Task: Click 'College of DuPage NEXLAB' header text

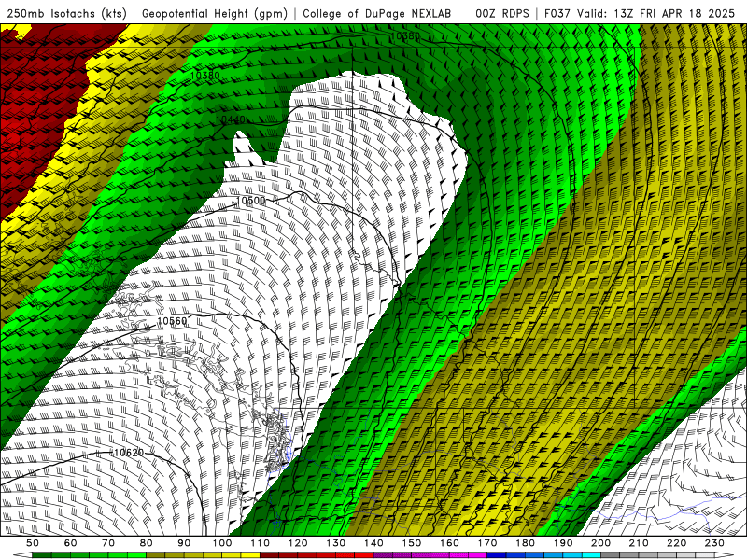Action: click(x=377, y=14)
